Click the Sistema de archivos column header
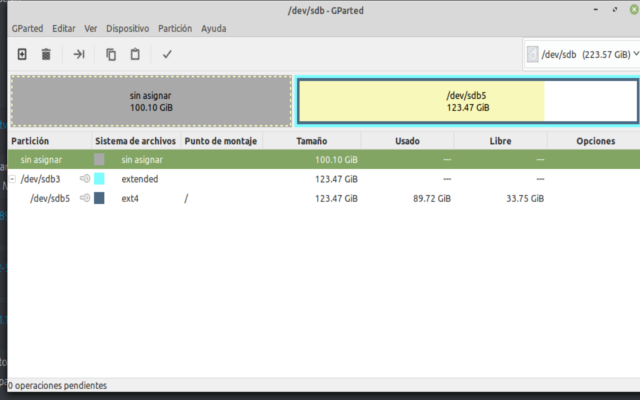This screenshot has height=400, width=640. [136, 141]
